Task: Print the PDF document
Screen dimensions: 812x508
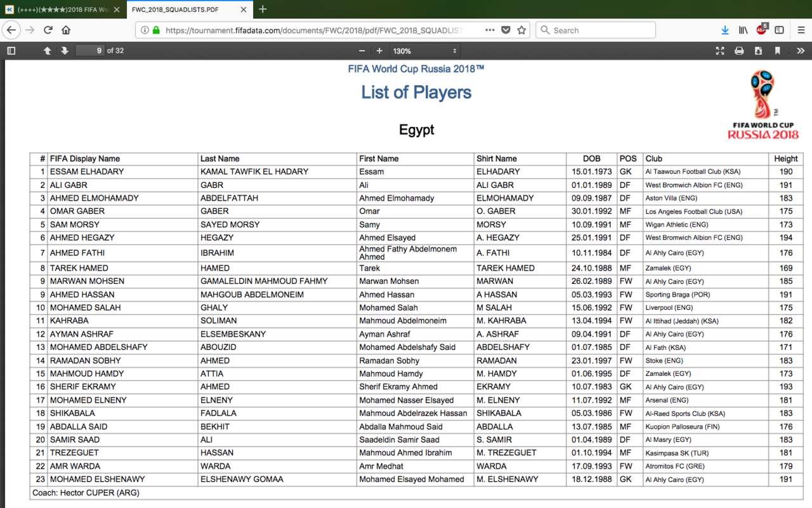Action: click(x=739, y=51)
